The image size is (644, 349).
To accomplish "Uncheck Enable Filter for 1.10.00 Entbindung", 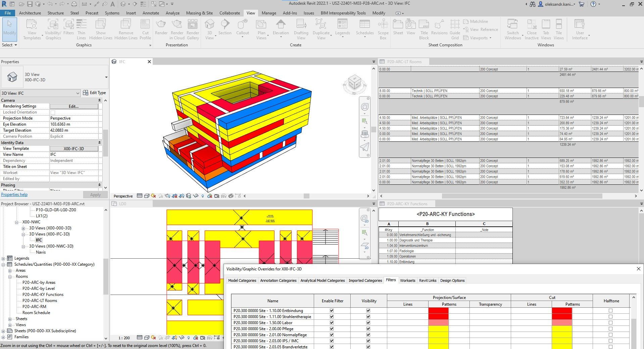I will pos(332,311).
